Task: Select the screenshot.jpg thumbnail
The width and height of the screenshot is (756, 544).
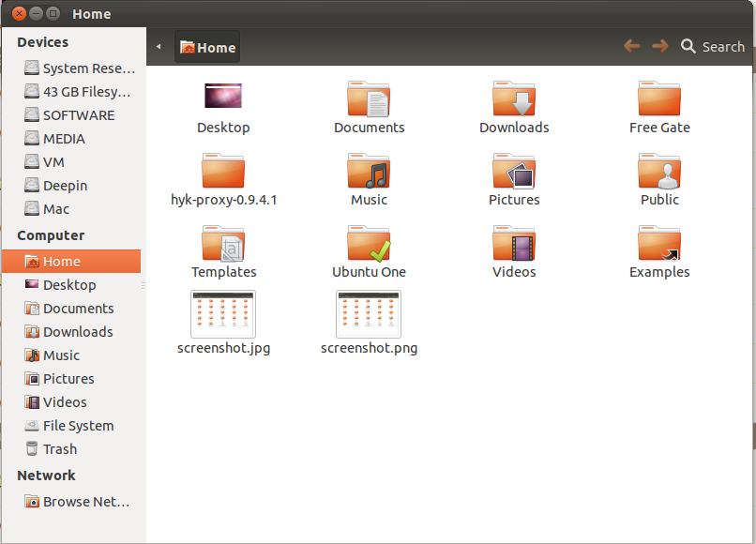Action: pos(223,314)
